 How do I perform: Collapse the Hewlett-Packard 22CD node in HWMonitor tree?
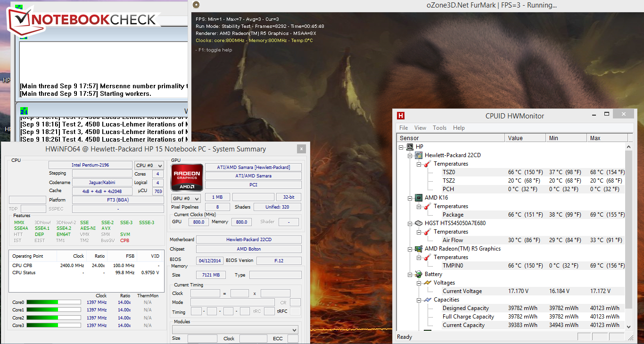coord(410,155)
